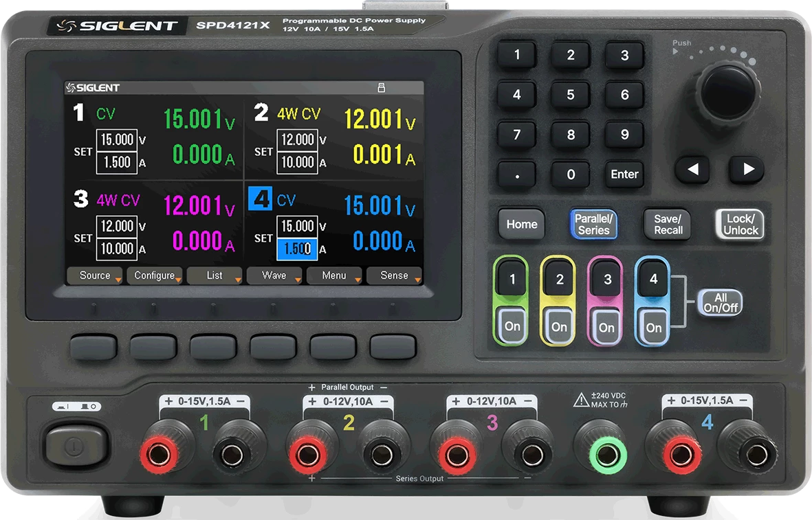
Task: Open the Configure soft menu
Action: (155, 275)
